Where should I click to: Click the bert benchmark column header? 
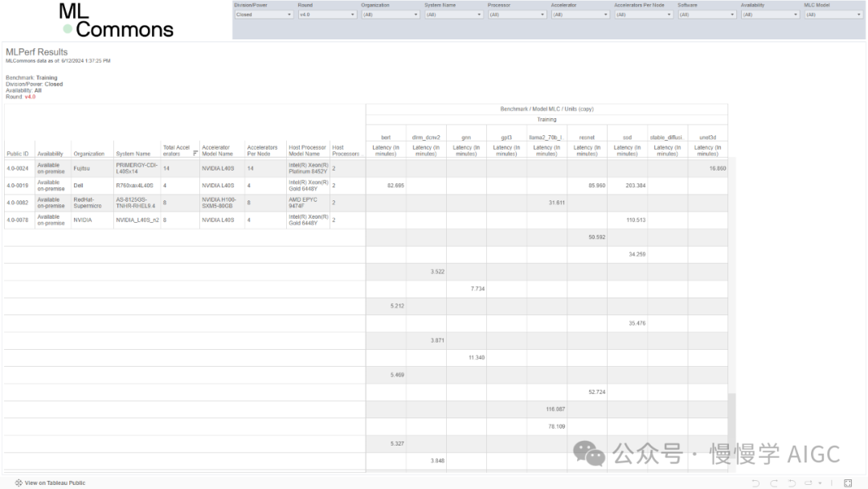(386, 138)
